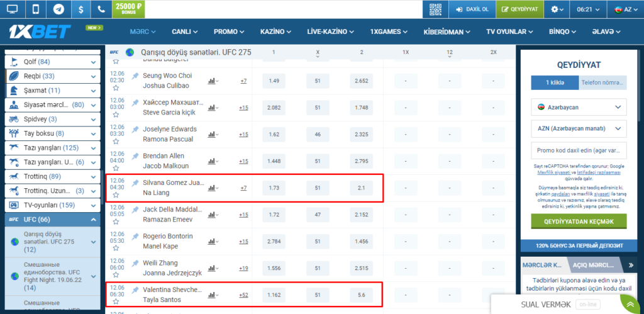
Task: Open the Telegram icon in top bar
Action: click(x=58, y=9)
